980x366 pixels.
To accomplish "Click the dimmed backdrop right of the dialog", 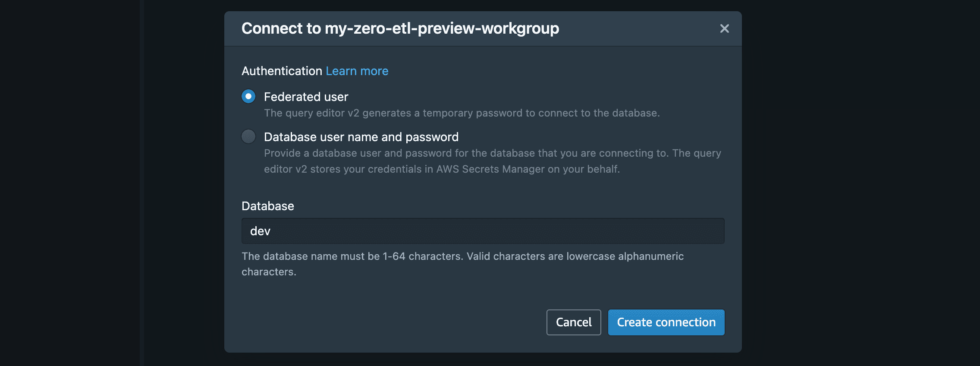I will pyautogui.click(x=861, y=183).
